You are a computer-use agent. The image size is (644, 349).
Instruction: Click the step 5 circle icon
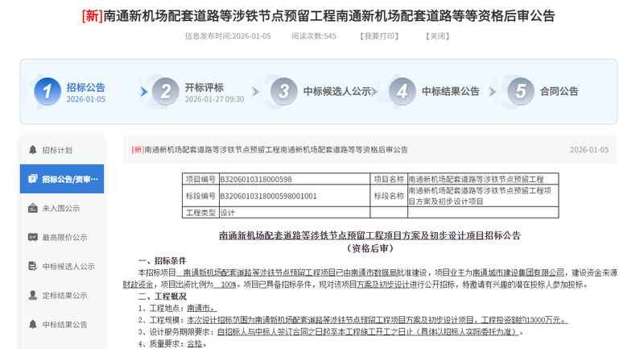click(520, 92)
